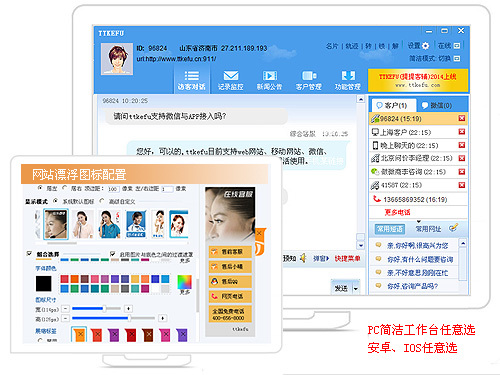Select the 常用网址 common URLs tab
This screenshot has height=375, width=500.
428,229
